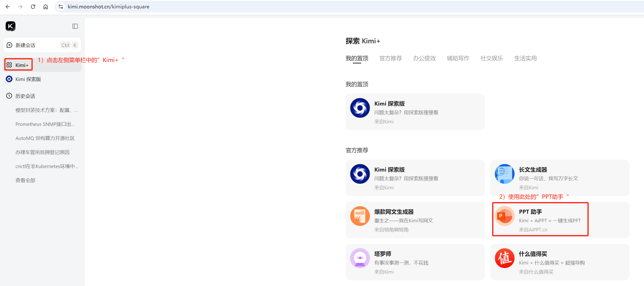
Task: Click the 塔罗师 crystal ball icon
Action: pos(360,258)
